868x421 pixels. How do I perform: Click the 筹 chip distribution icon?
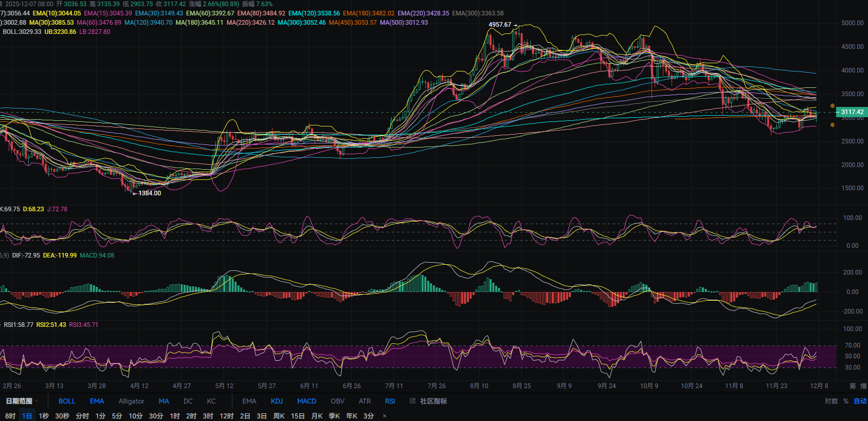coord(853,386)
